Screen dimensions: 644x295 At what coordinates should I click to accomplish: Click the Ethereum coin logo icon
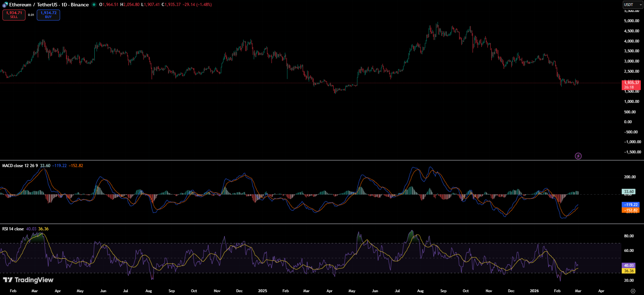(5, 5)
